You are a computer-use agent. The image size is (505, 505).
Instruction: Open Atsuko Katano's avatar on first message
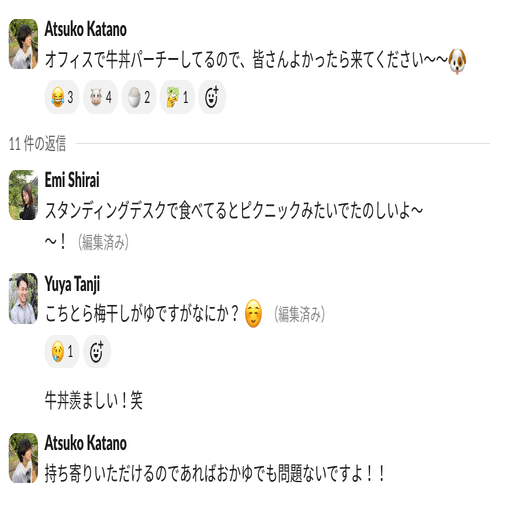[x=23, y=44]
